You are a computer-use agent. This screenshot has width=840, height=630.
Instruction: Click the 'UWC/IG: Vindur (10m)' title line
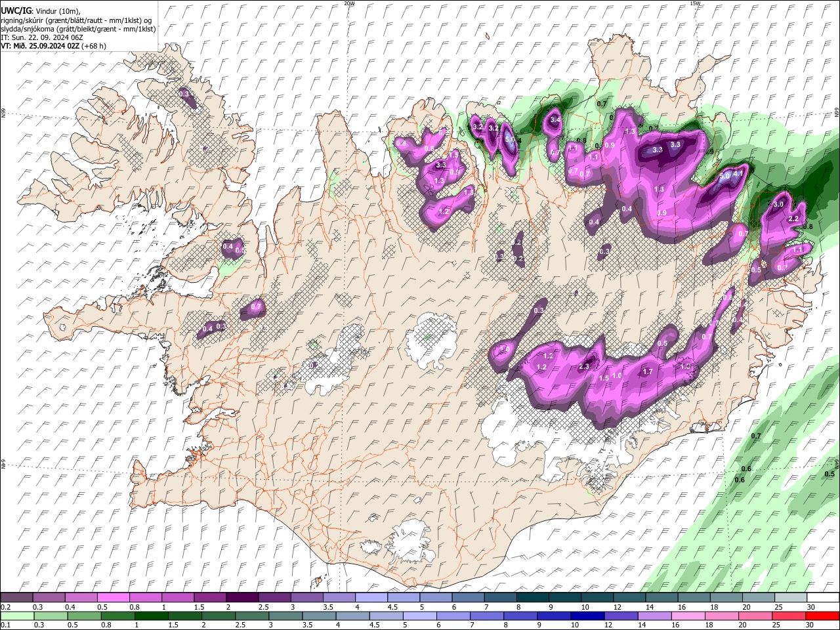[x=40, y=10]
